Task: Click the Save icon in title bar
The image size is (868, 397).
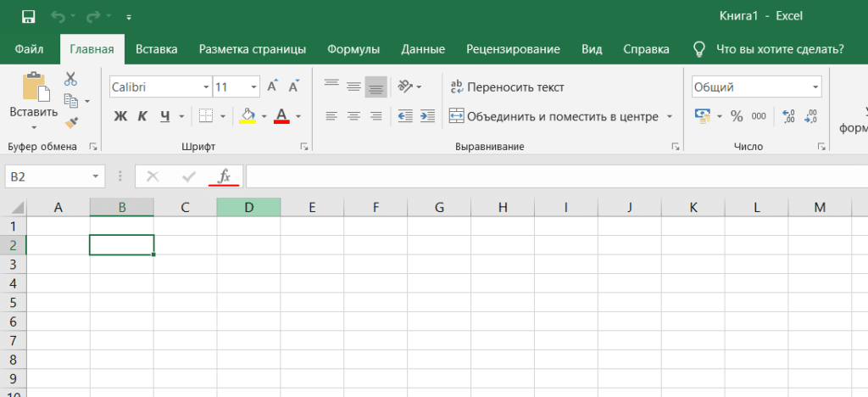Action: (29, 17)
